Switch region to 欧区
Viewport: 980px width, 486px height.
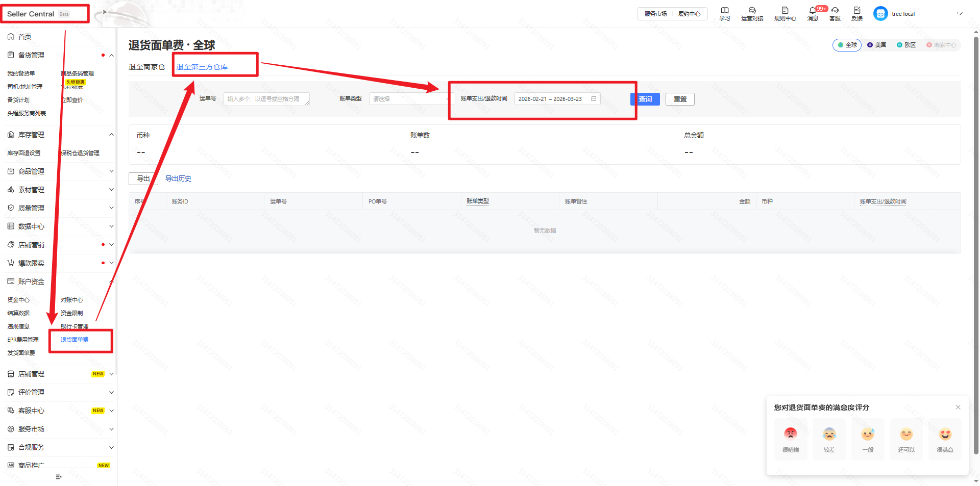[x=906, y=45]
